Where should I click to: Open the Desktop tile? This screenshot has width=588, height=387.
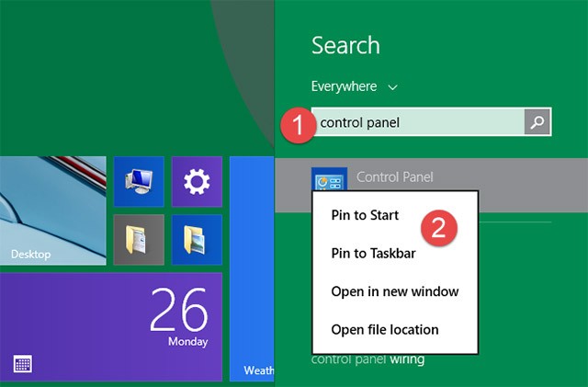point(51,210)
